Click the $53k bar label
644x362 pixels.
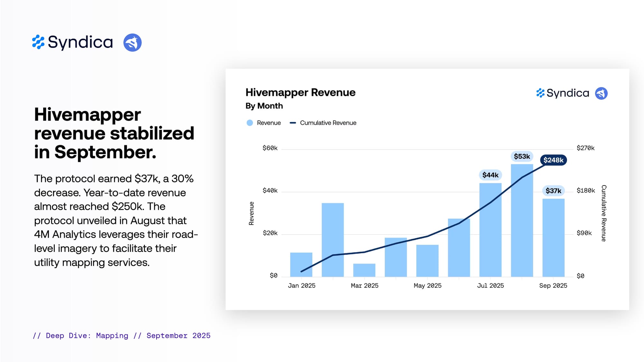click(522, 156)
